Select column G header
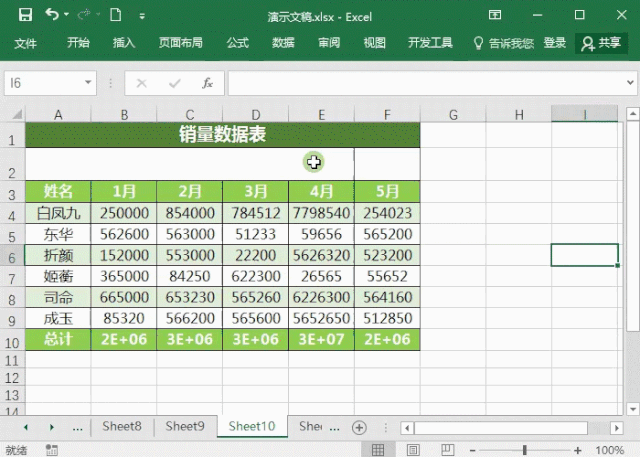The height and width of the screenshot is (457, 640). coord(453,115)
